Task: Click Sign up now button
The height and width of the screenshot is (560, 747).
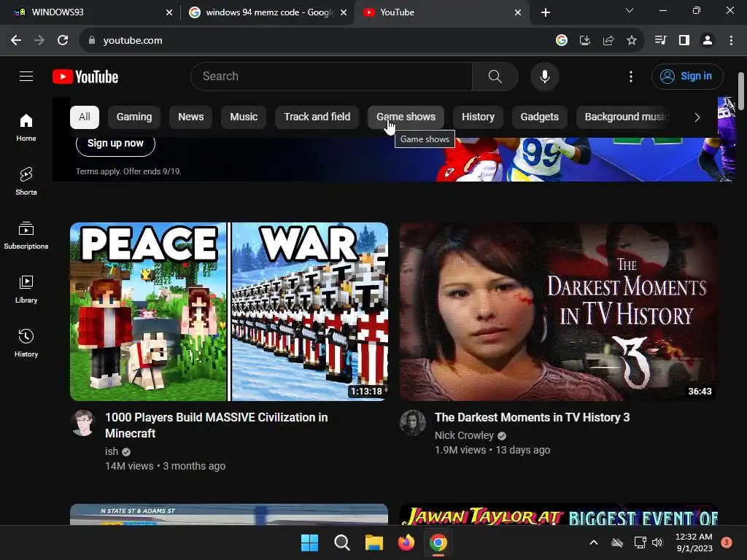Action: pos(115,144)
